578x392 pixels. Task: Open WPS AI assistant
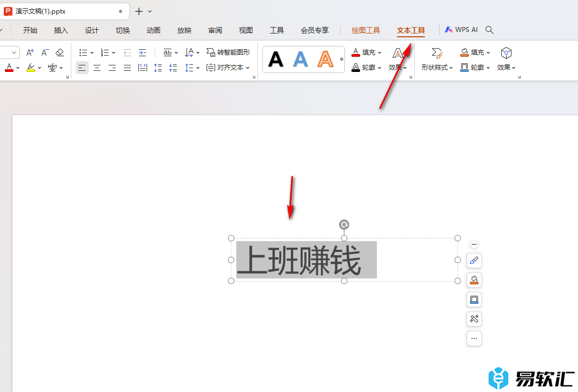[461, 30]
